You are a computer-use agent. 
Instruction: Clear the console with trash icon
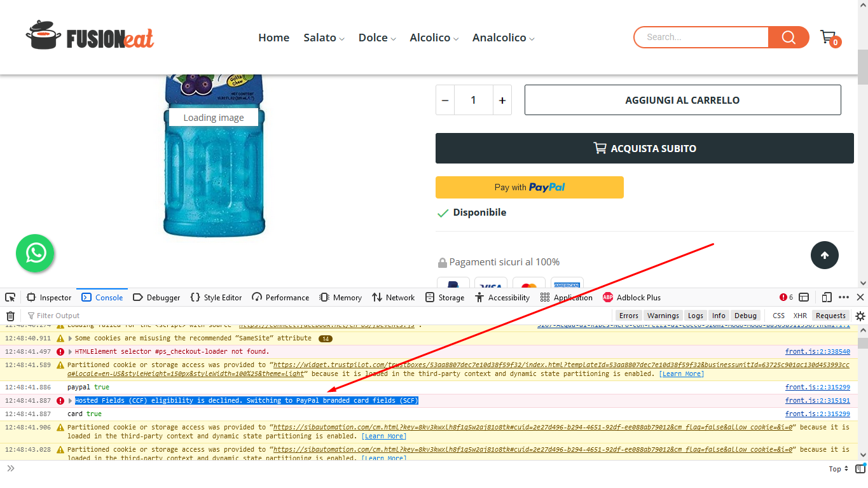10,316
